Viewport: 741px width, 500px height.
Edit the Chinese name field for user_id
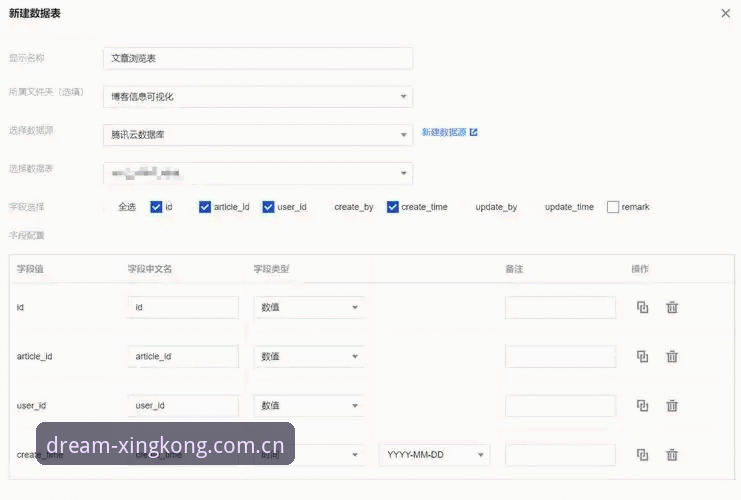click(x=183, y=405)
